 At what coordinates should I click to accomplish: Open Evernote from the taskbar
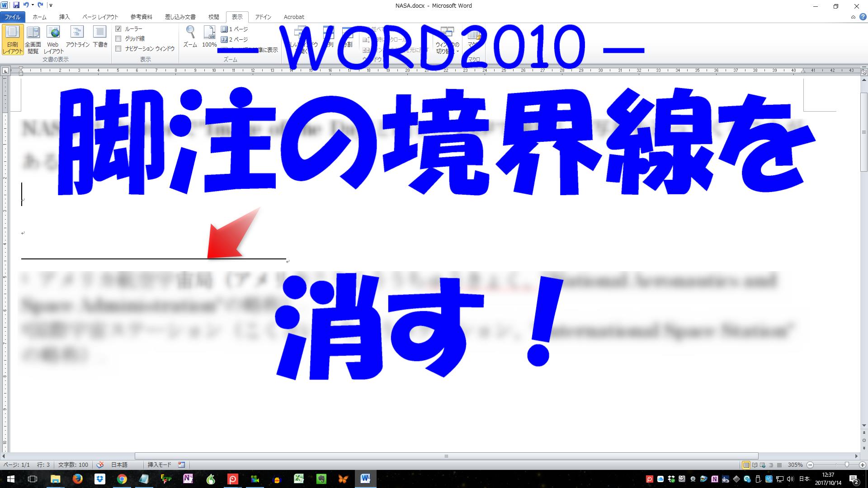321,479
